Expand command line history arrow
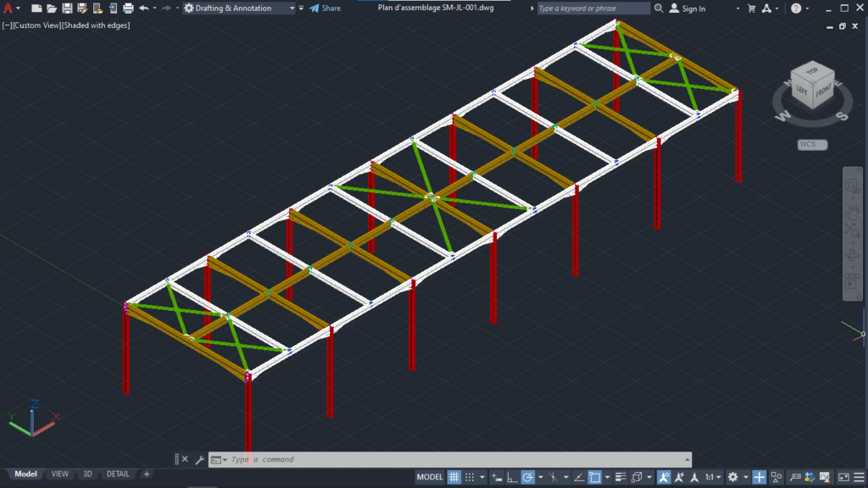 687,459
